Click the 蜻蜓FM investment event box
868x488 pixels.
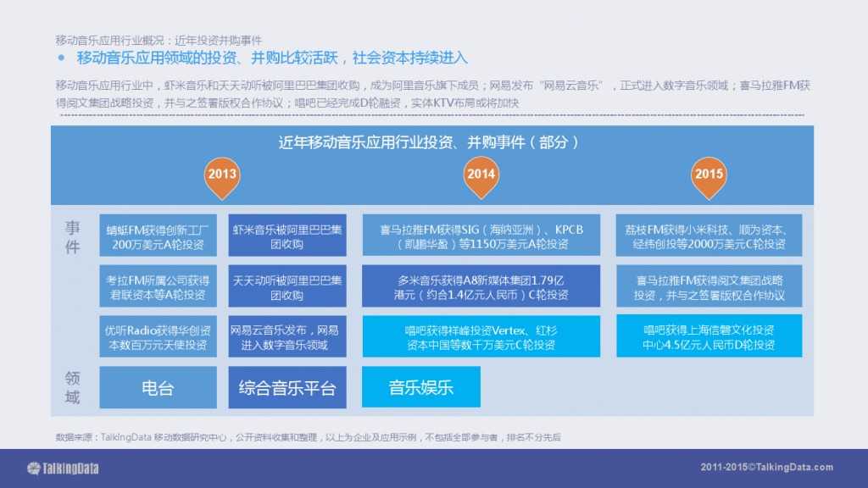159,236
